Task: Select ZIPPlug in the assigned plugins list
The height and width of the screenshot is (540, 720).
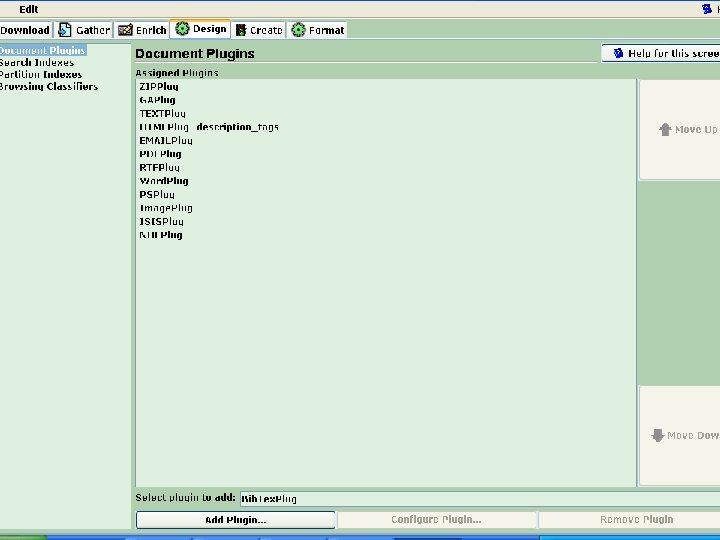Action: click(159, 86)
